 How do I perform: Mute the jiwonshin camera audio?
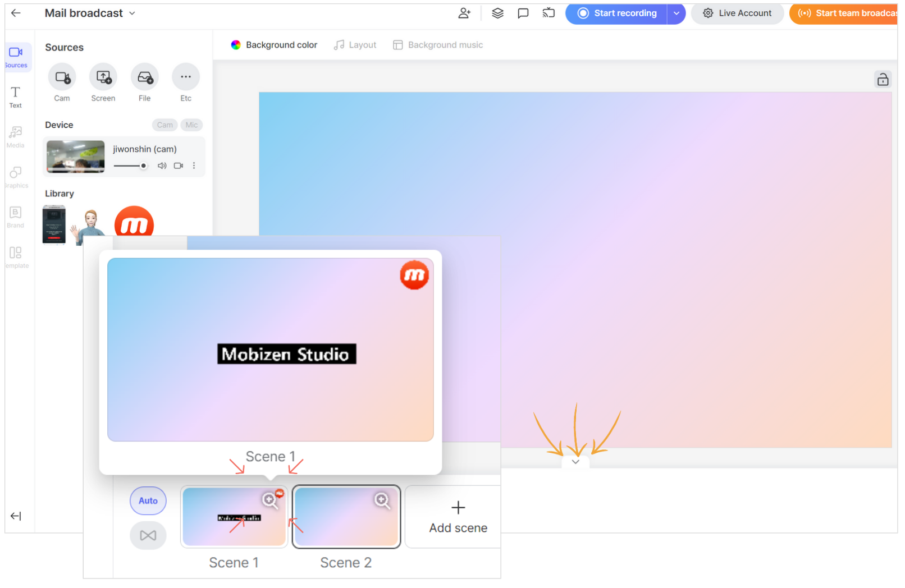[x=162, y=166]
